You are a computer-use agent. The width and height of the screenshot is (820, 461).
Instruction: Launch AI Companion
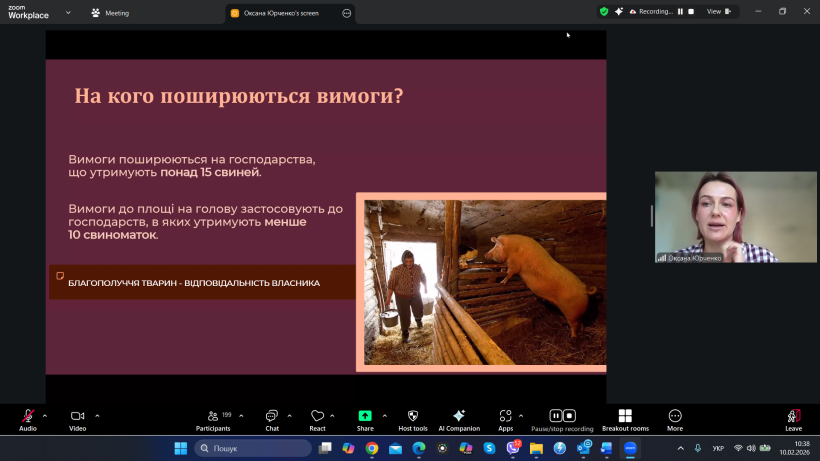click(459, 416)
